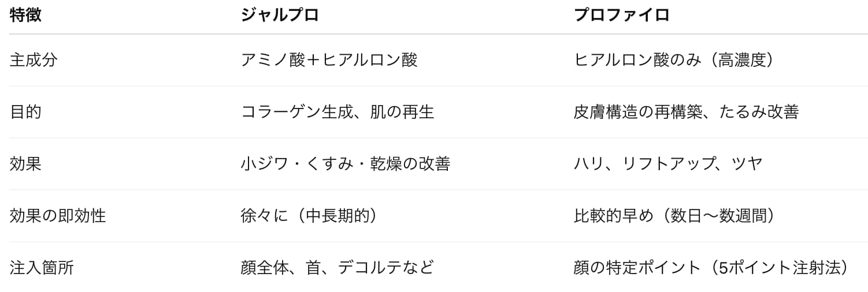
Task: Click the 特徴 column header
Action: (25, 16)
